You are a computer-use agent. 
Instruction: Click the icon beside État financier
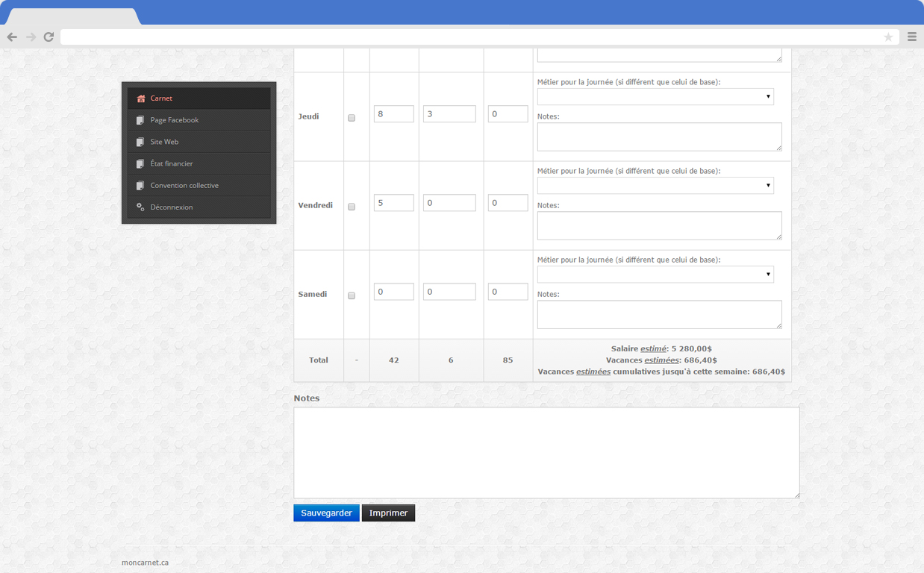pos(140,163)
